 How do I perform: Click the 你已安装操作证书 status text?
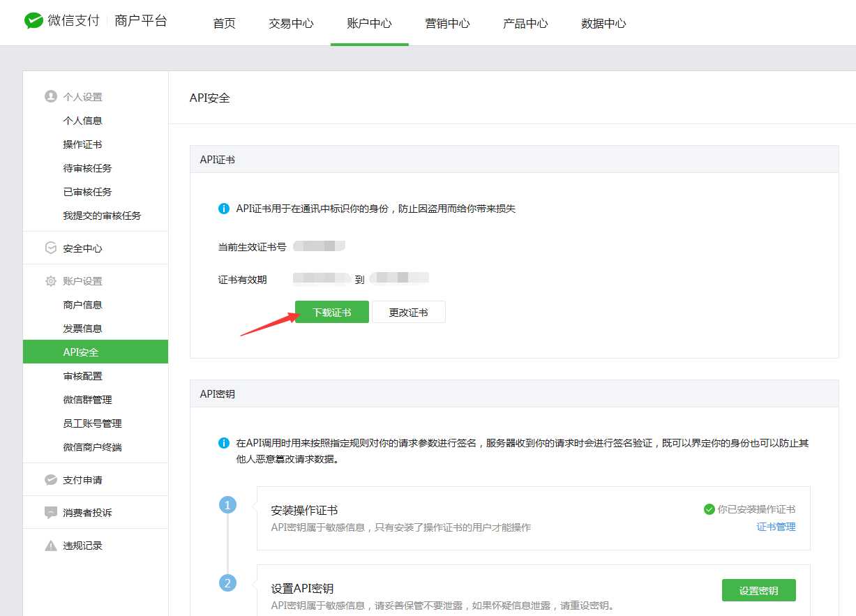pos(756,509)
